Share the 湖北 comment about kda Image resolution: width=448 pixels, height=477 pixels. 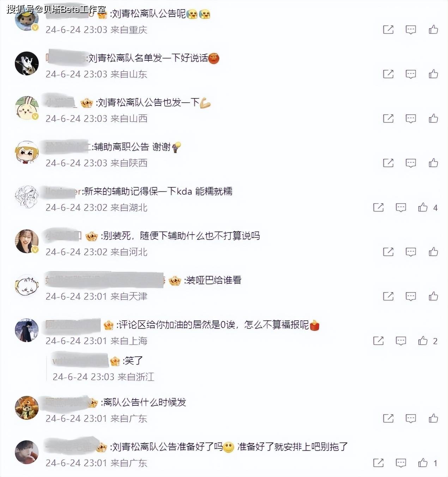click(378, 207)
